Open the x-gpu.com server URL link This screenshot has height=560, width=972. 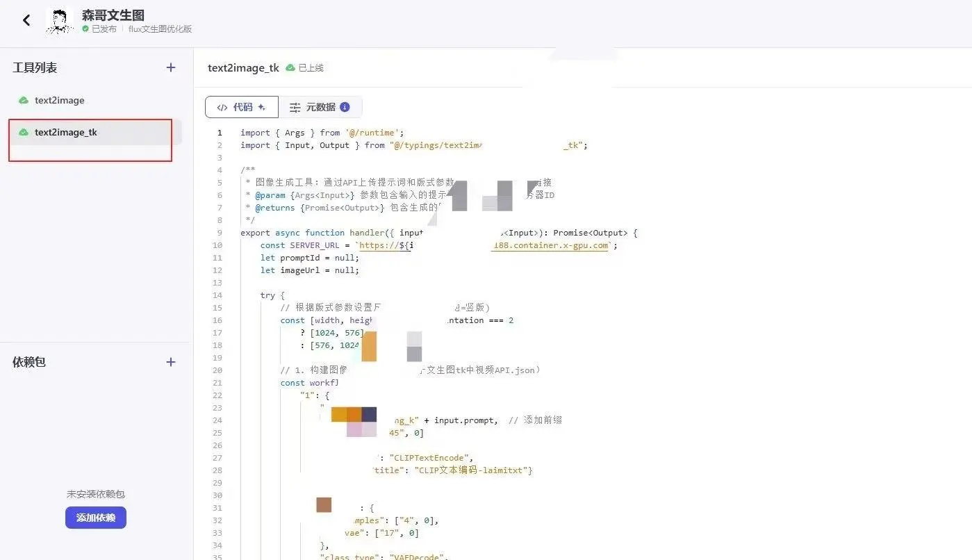[550, 245]
